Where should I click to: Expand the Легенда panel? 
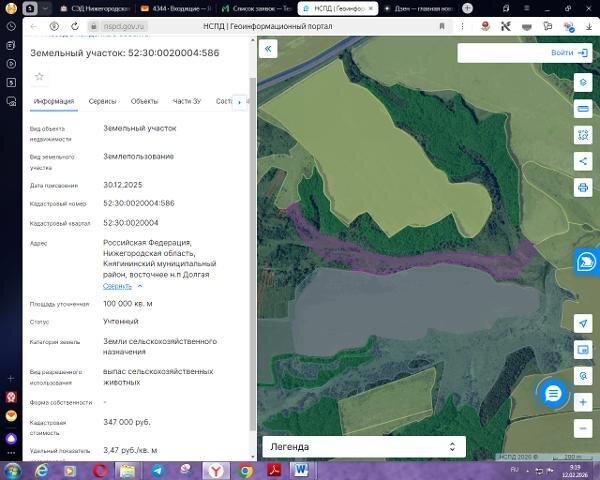[364, 447]
